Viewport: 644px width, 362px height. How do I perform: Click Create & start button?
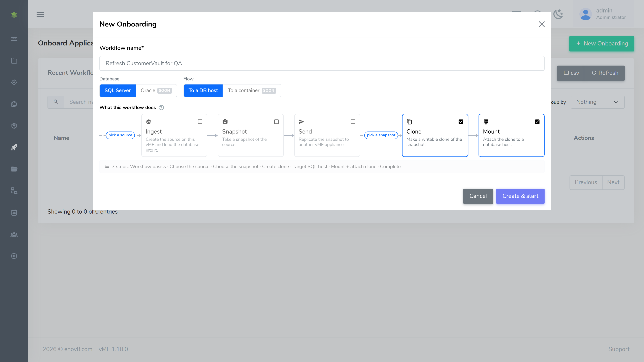tap(520, 196)
